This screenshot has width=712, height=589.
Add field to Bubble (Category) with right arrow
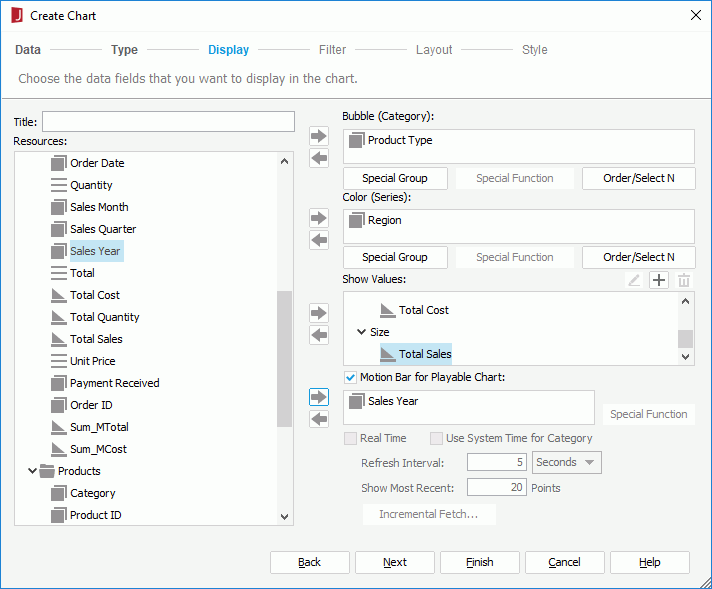(x=319, y=136)
